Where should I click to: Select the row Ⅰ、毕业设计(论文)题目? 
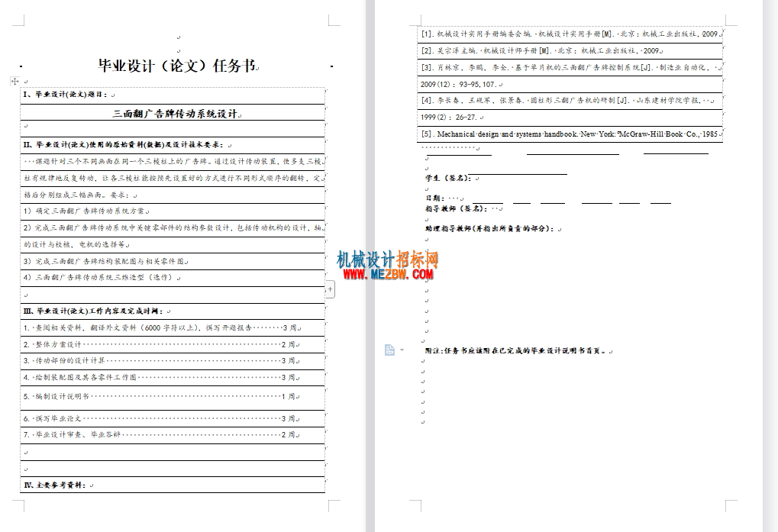[173, 94]
